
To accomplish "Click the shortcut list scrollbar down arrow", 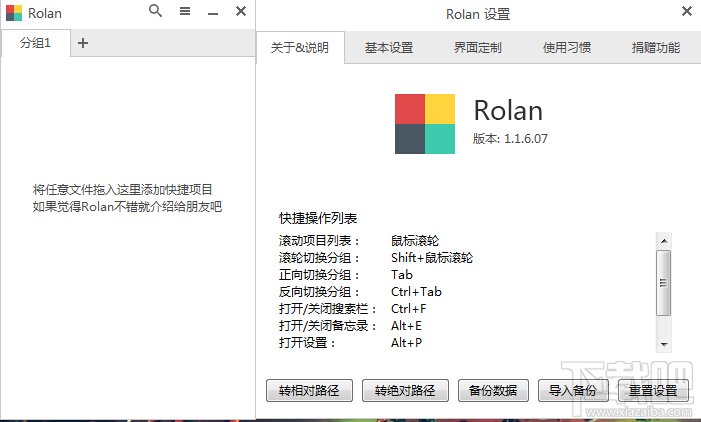I will pos(664,344).
